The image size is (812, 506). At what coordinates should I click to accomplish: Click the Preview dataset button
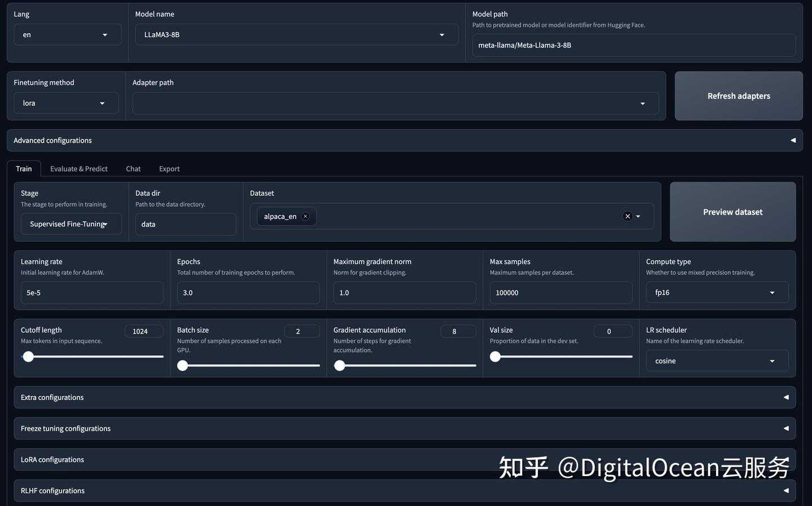point(732,212)
